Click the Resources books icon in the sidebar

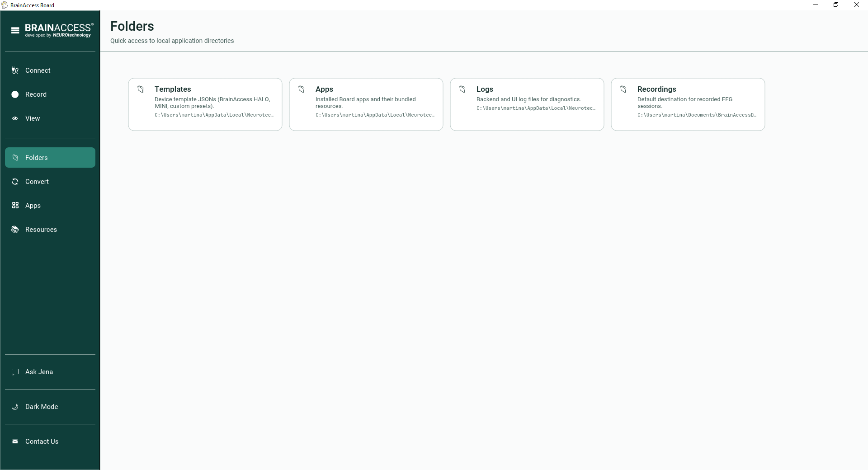click(x=15, y=230)
